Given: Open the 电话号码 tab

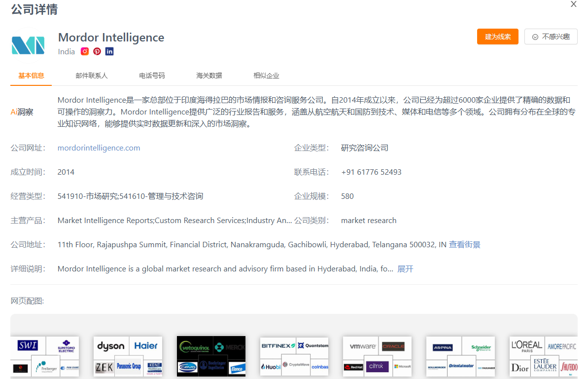Looking at the screenshot, I should coord(152,76).
